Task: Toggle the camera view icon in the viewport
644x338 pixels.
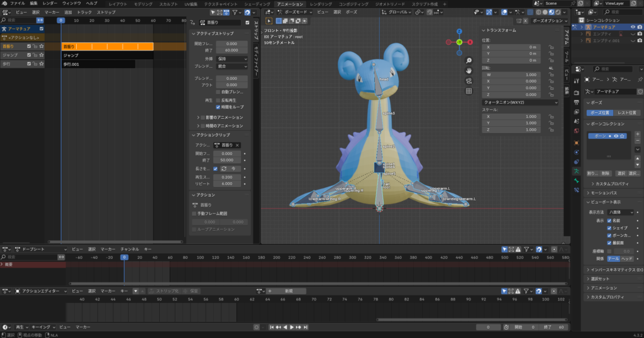Action: click(x=469, y=80)
